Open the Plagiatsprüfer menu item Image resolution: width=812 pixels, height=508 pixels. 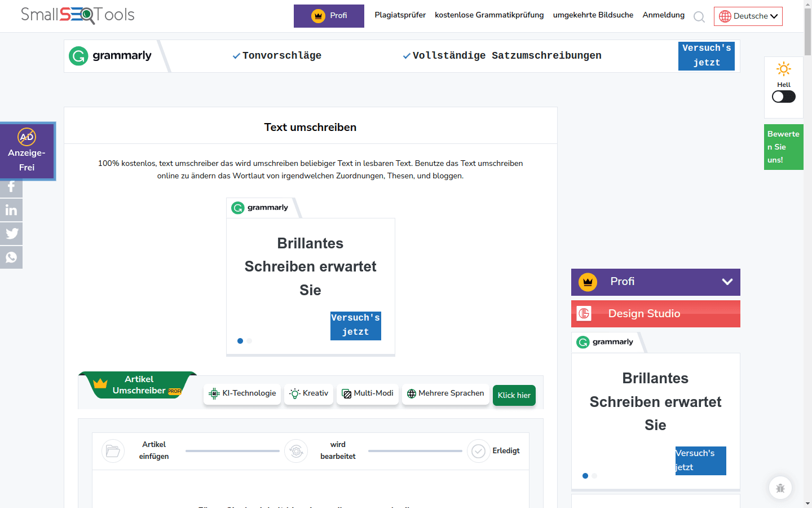click(x=400, y=15)
